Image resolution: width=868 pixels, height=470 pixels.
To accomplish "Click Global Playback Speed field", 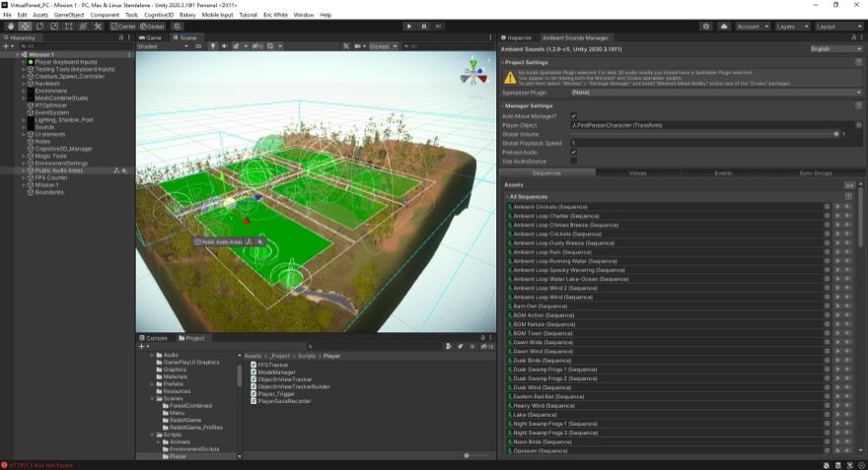I will 716,143.
